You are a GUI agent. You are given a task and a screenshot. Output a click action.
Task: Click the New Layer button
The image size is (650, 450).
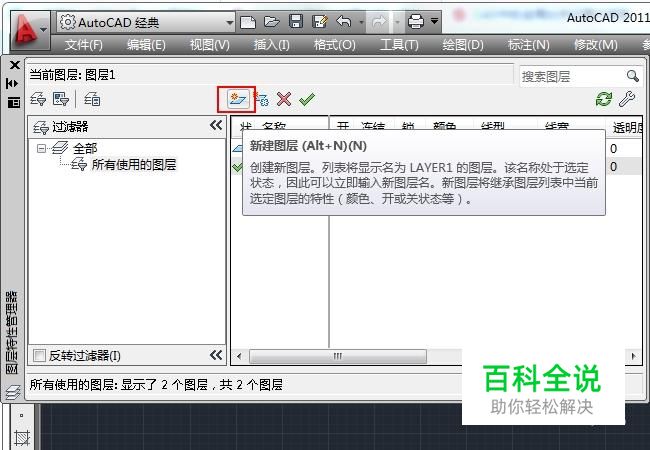tap(236, 99)
